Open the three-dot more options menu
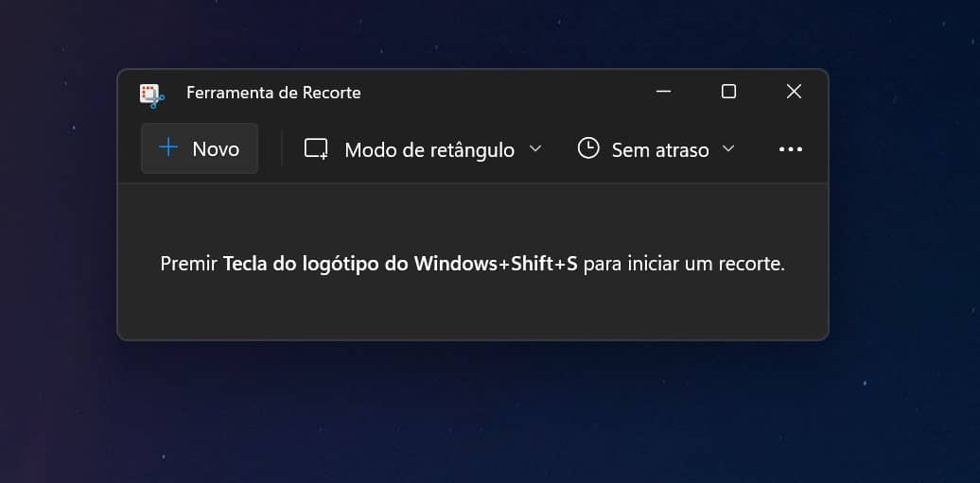The height and width of the screenshot is (483, 980). (790, 149)
